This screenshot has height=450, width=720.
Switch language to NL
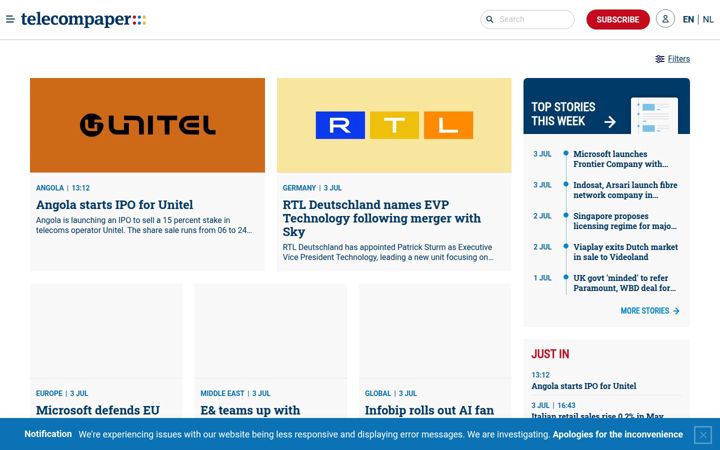pyautogui.click(x=708, y=19)
